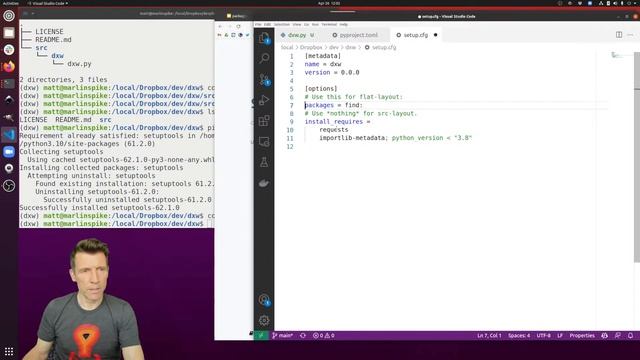Screen dimensions: 640x360
Task: Click the main branch indicator in status bar
Action: coord(282,336)
